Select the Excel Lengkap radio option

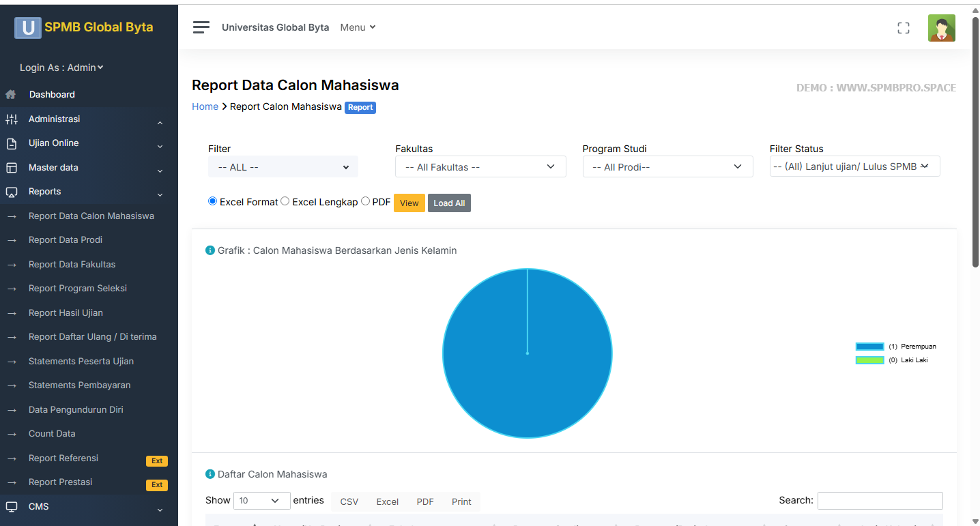click(285, 201)
